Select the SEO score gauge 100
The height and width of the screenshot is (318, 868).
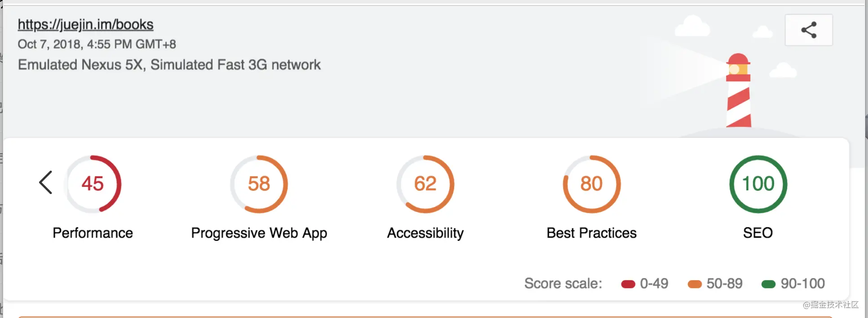pos(758,184)
